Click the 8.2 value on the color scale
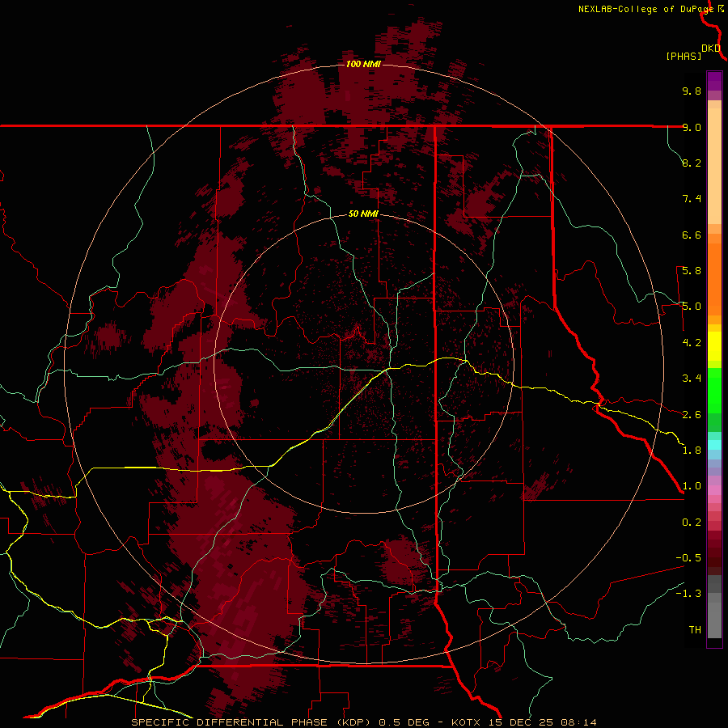This screenshot has height=728, width=728. tap(692, 163)
